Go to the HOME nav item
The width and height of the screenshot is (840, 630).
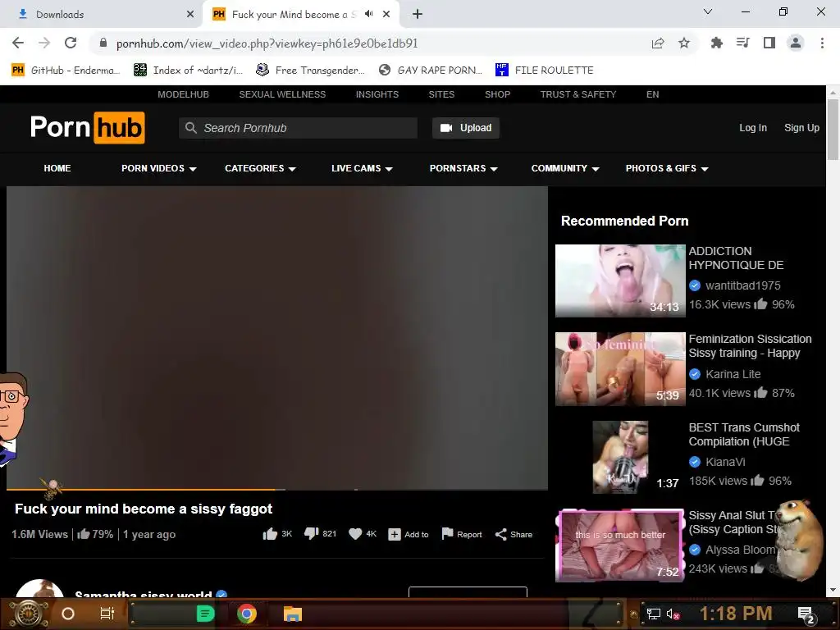[x=57, y=168]
